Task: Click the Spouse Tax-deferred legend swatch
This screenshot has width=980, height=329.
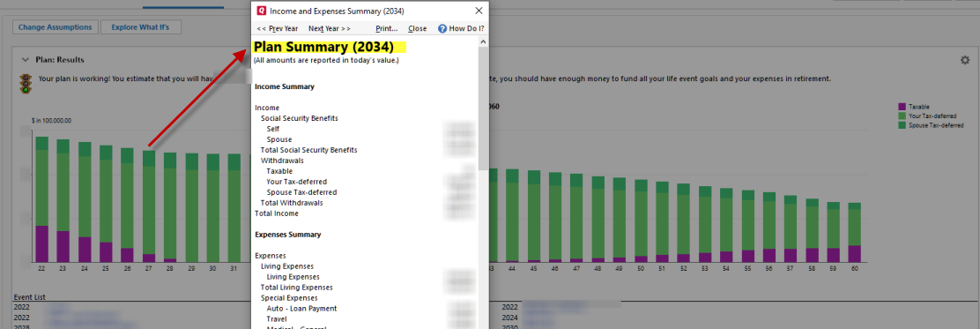Action: click(902, 125)
